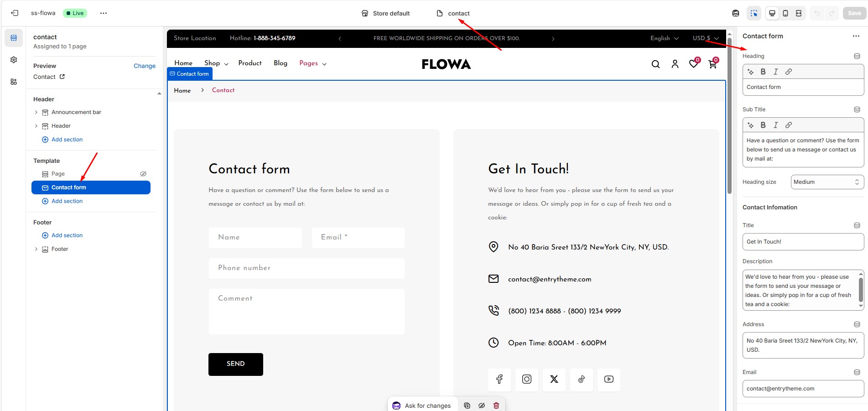The height and width of the screenshot is (411, 868).
Task: Click the exit editor icon
Action: click(x=15, y=13)
